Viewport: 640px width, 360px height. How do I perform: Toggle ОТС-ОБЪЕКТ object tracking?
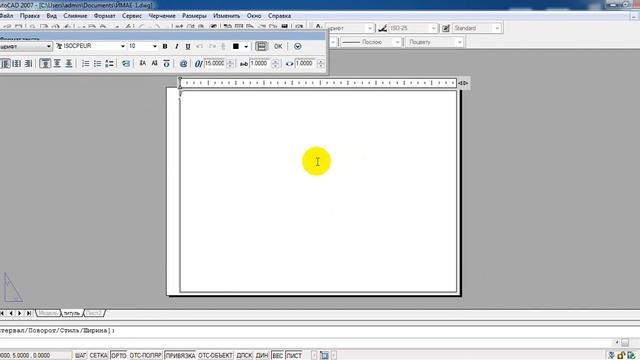(x=215, y=356)
